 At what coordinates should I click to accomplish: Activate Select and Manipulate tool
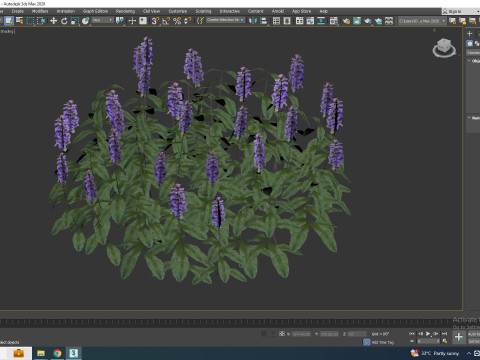click(x=132, y=21)
